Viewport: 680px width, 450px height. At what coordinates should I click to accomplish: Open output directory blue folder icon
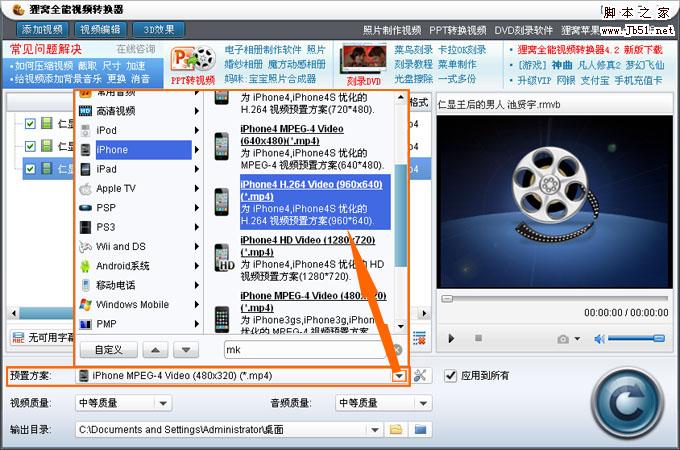[x=420, y=430]
